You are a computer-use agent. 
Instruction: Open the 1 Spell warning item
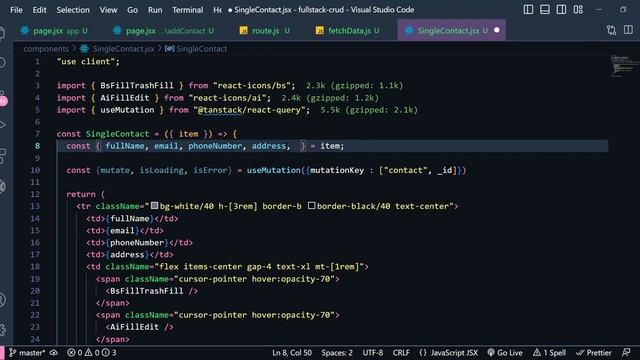pyautogui.click(x=549, y=353)
